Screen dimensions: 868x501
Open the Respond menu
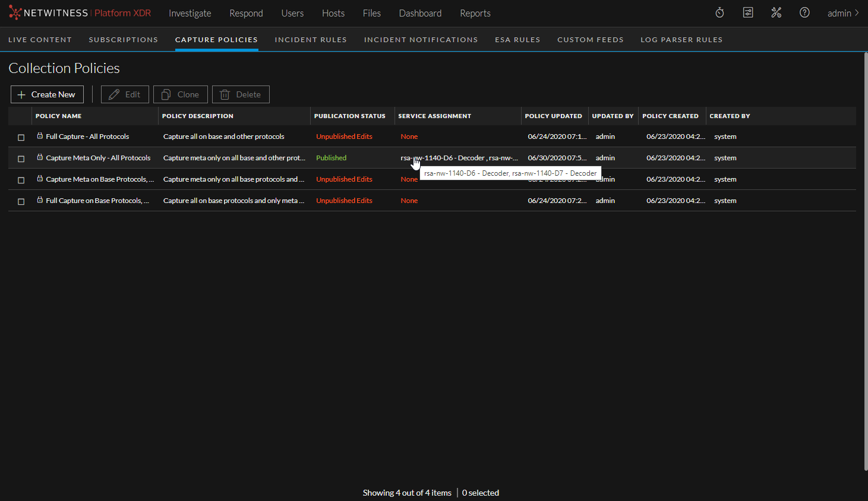[x=246, y=12]
